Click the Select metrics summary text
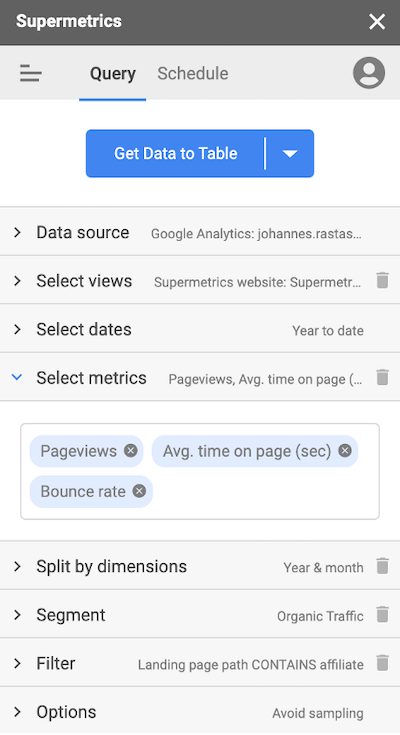This screenshot has height=735, width=400. 265,379
